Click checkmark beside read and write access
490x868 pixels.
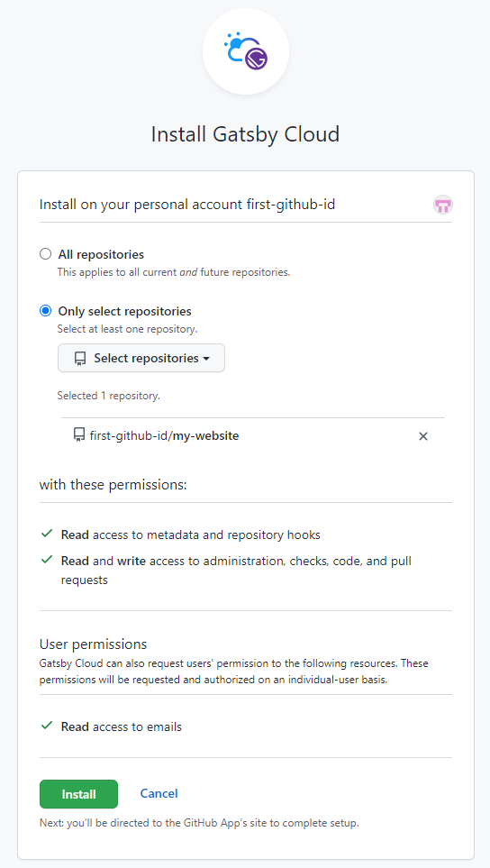click(47, 560)
